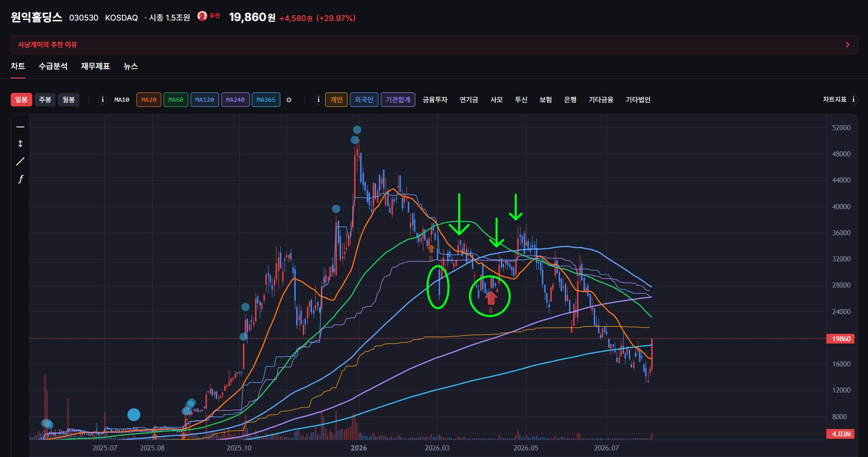
Task: Click the 19860 current price label
Action: click(841, 339)
